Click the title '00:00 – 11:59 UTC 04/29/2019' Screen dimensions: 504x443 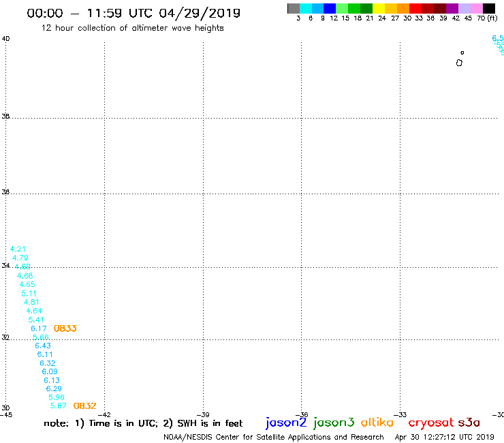(133, 13)
